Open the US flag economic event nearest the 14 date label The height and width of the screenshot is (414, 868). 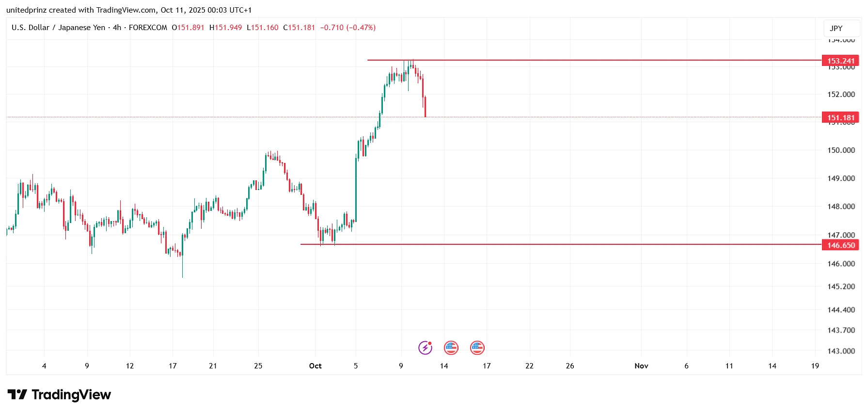(x=451, y=348)
